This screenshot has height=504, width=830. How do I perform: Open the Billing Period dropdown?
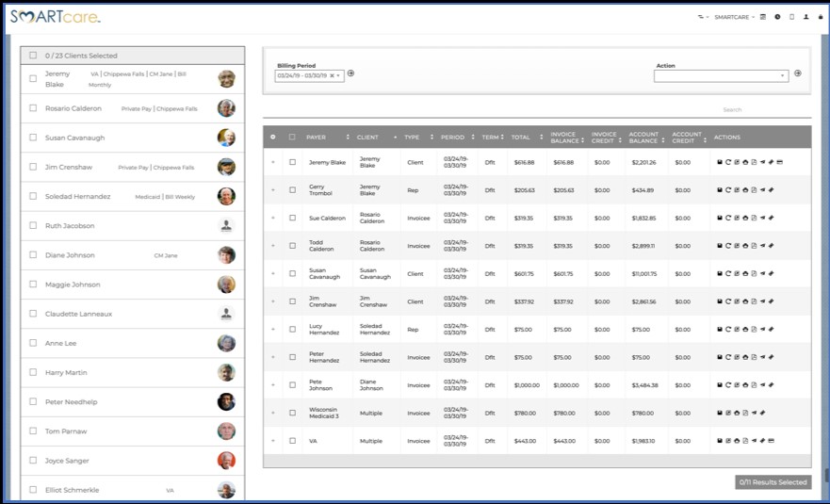309,75
